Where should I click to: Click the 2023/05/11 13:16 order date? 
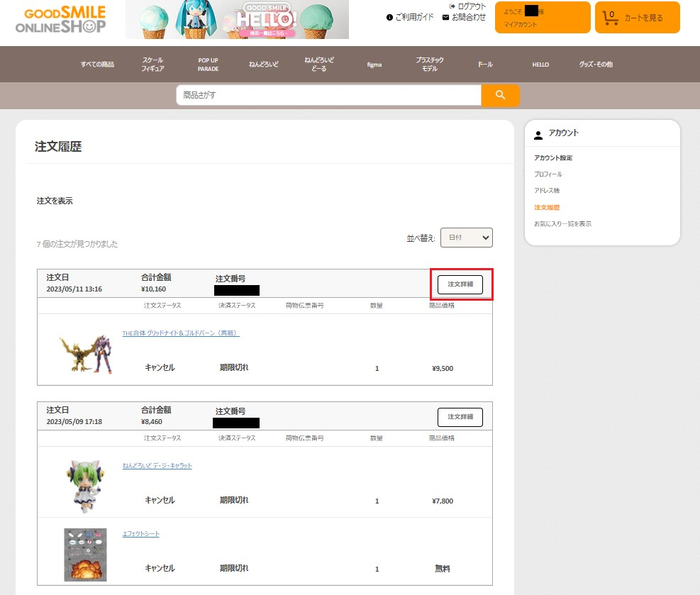74,289
